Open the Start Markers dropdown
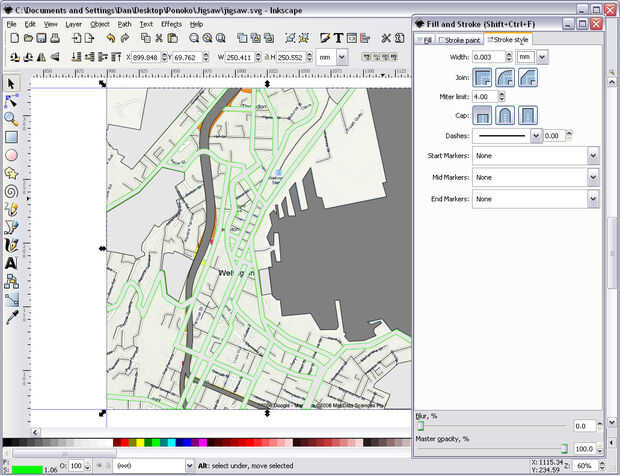Viewport: 620px width, 476px height. coord(593,155)
